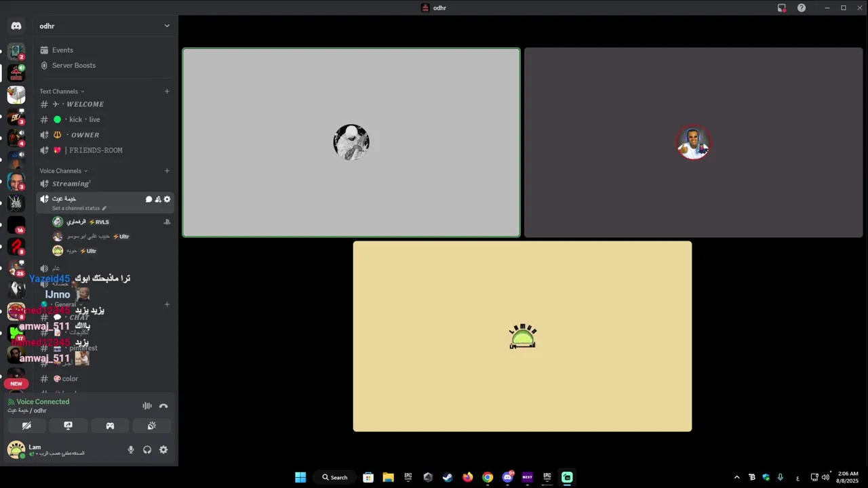This screenshot has width=868, height=488.
Task: Show hidden system tray icons
Action: [737, 477]
